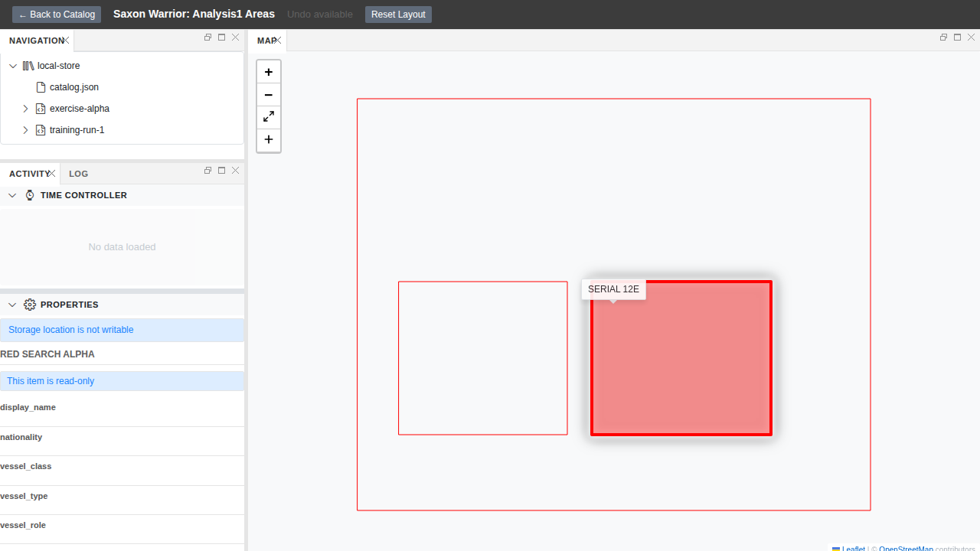Close the Activity tab with its X
980x551 pixels.
coord(51,174)
